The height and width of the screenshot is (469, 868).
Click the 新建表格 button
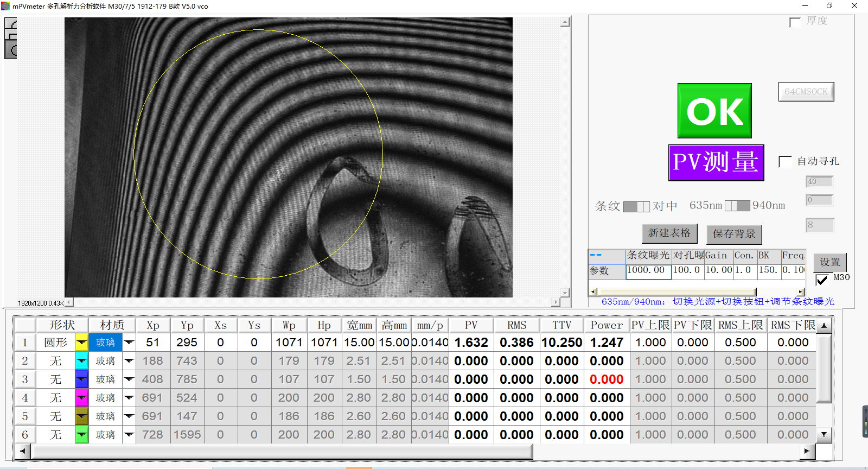click(669, 233)
